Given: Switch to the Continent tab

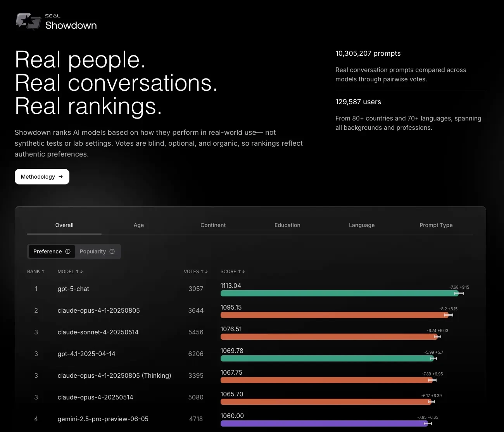Looking at the screenshot, I should coord(213,225).
